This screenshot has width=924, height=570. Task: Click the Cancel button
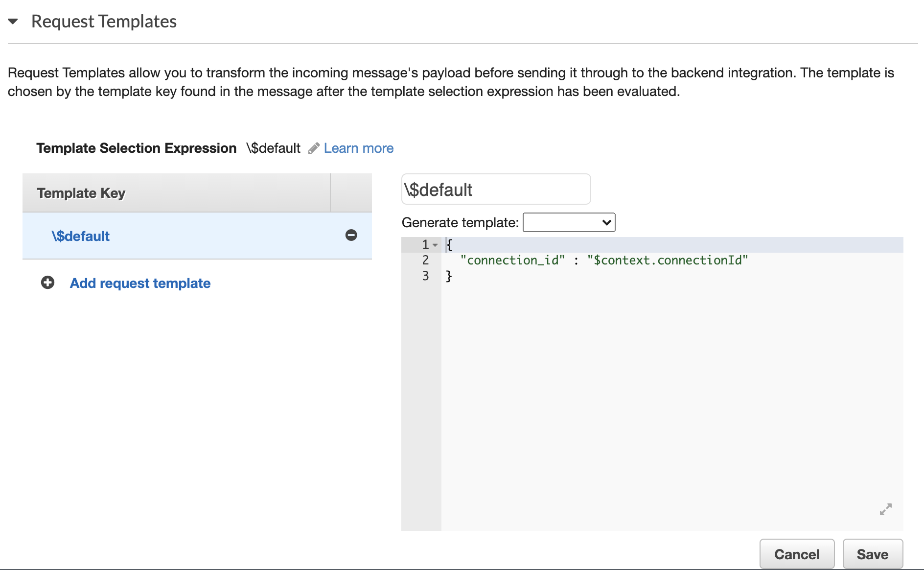796,554
